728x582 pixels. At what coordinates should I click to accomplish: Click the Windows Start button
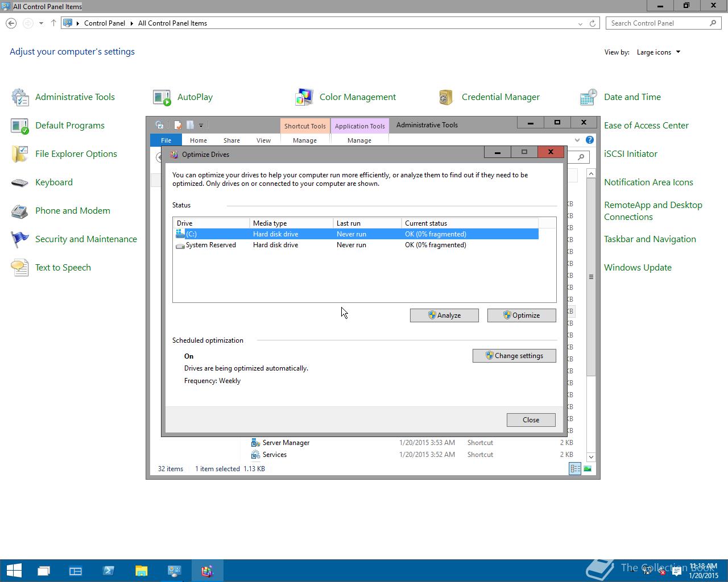click(14, 571)
